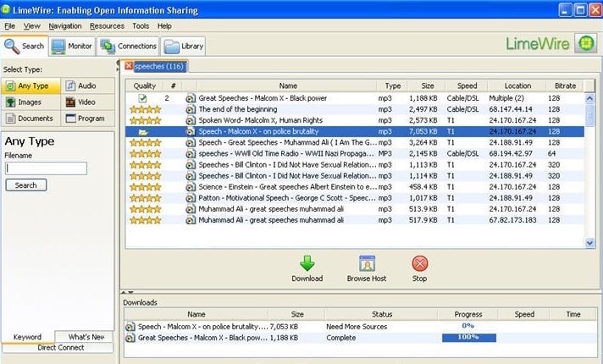Sort results by Type column

point(393,86)
